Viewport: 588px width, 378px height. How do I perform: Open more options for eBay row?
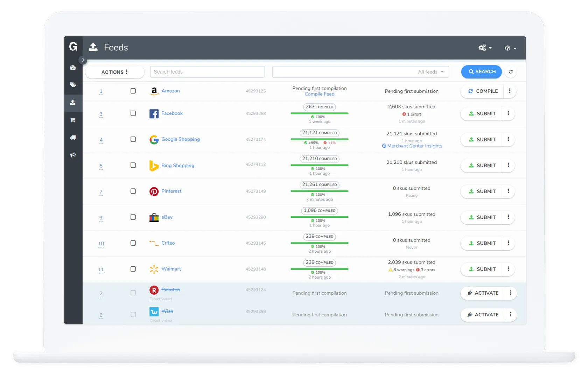508,217
